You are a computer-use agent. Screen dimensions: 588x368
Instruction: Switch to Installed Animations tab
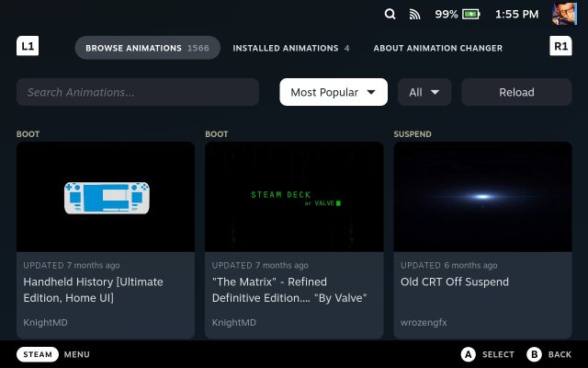point(290,48)
